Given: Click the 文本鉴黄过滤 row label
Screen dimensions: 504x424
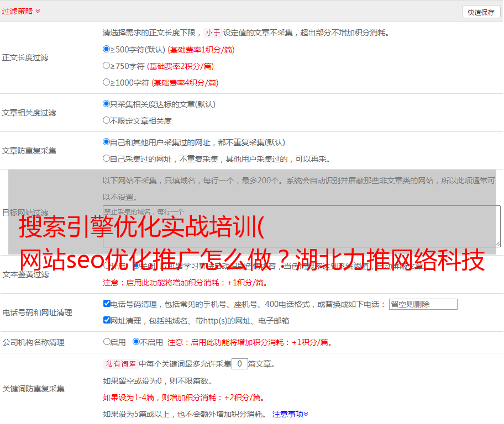Looking at the screenshot, I should [26, 274].
